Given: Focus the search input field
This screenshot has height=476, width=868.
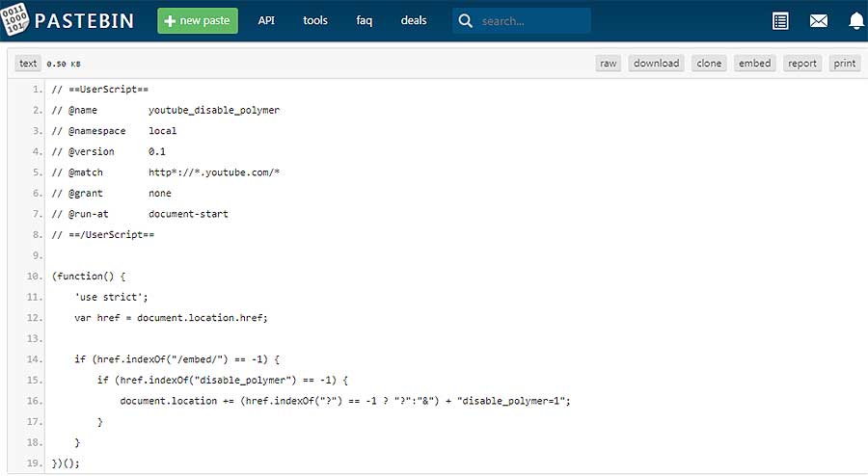Looking at the screenshot, I should [x=532, y=21].
